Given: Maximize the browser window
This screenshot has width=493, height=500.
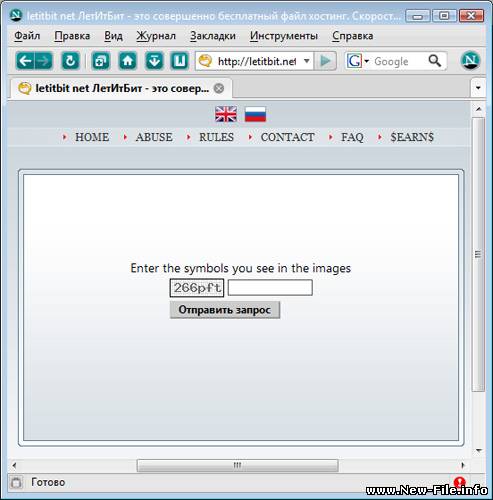Looking at the screenshot, I should (444, 16).
